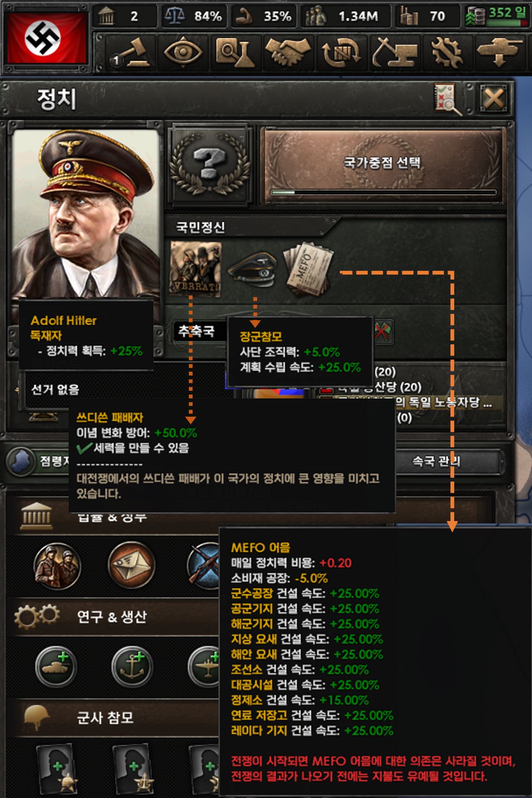Open the checklist magnifier icon
This screenshot has width=532, height=798.
[448, 99]
